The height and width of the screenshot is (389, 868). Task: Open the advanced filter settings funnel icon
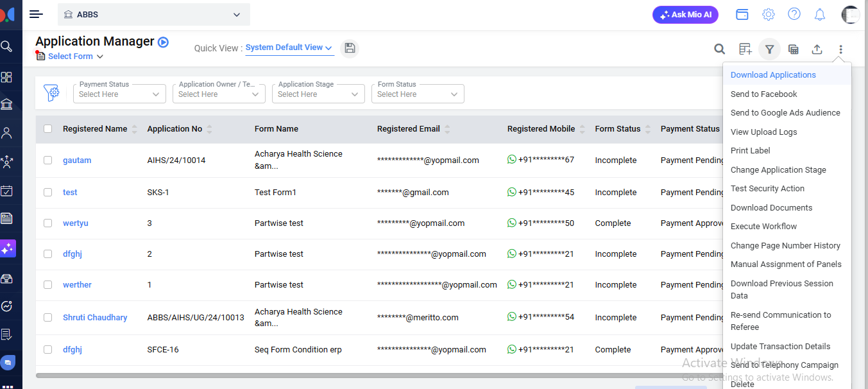pyautogui.click(x=51, y=93)
